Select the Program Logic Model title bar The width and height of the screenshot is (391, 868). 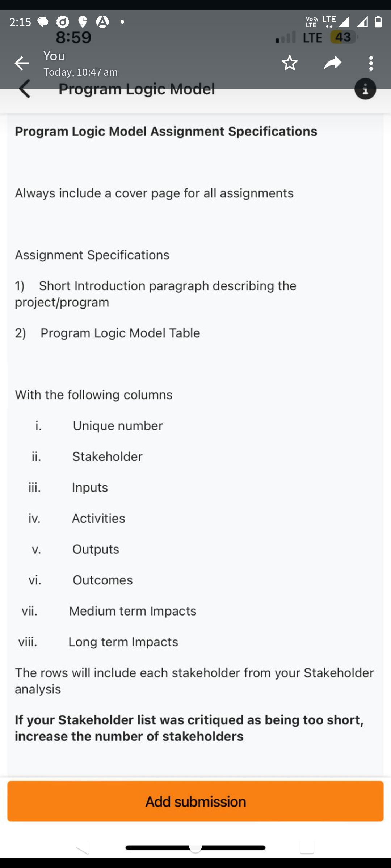(136, 88)
